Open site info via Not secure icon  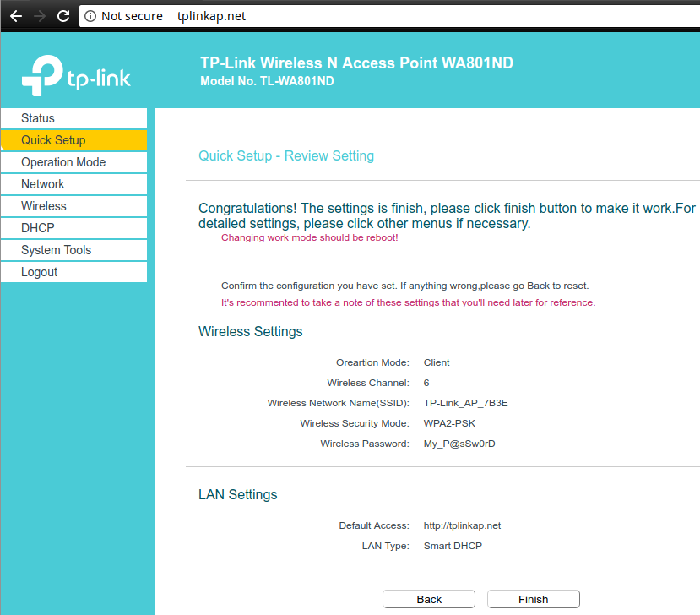(90, 16)
